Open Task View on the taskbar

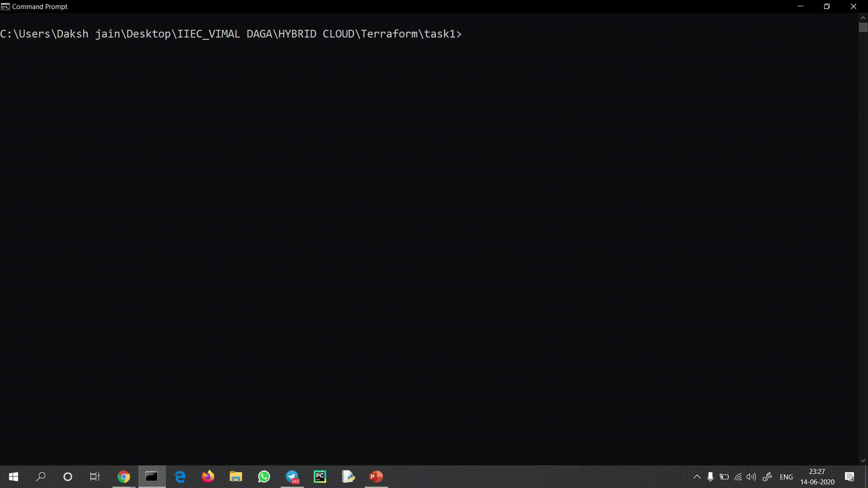tap(95, 477)
